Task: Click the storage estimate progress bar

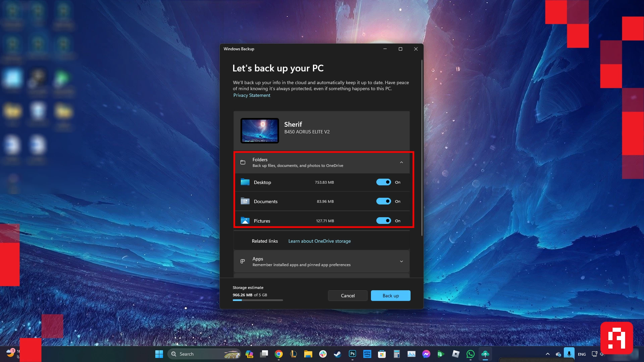Action: (258, 300)
